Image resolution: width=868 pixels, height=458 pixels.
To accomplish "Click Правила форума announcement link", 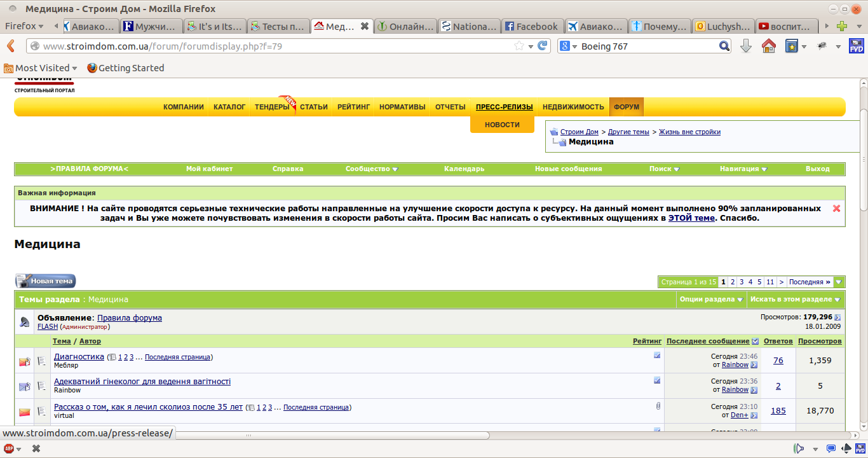I will [130, 317].
